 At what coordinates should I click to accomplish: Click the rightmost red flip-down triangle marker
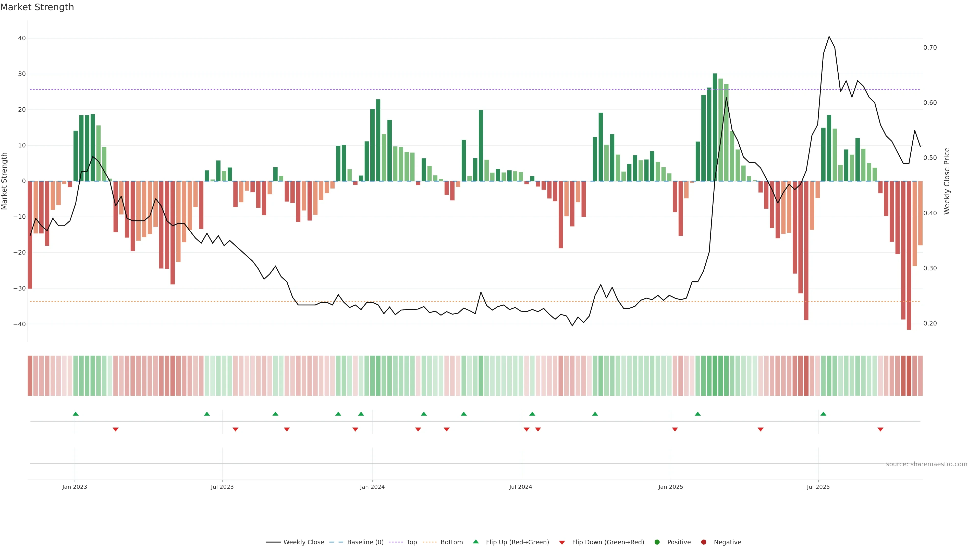880,429
